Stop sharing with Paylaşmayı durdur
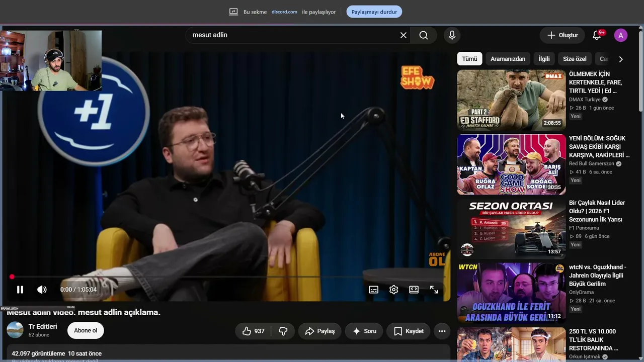 374,12
